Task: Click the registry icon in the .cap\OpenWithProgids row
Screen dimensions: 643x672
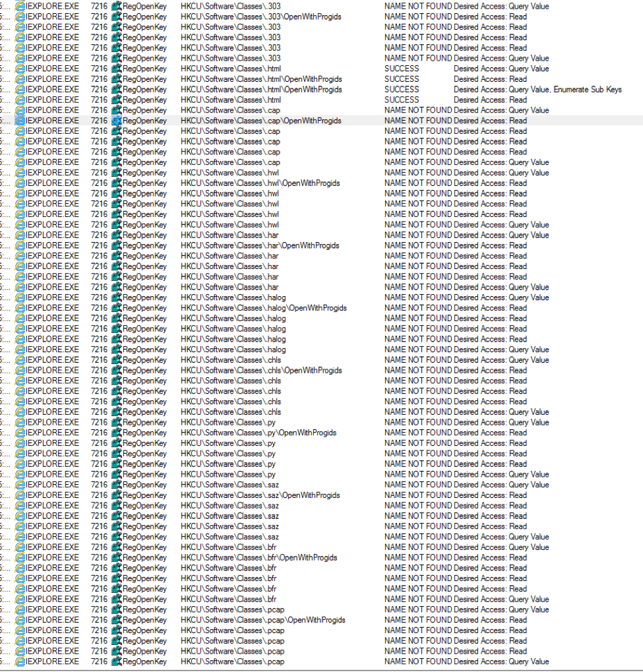Action: [x=117, y=121]
